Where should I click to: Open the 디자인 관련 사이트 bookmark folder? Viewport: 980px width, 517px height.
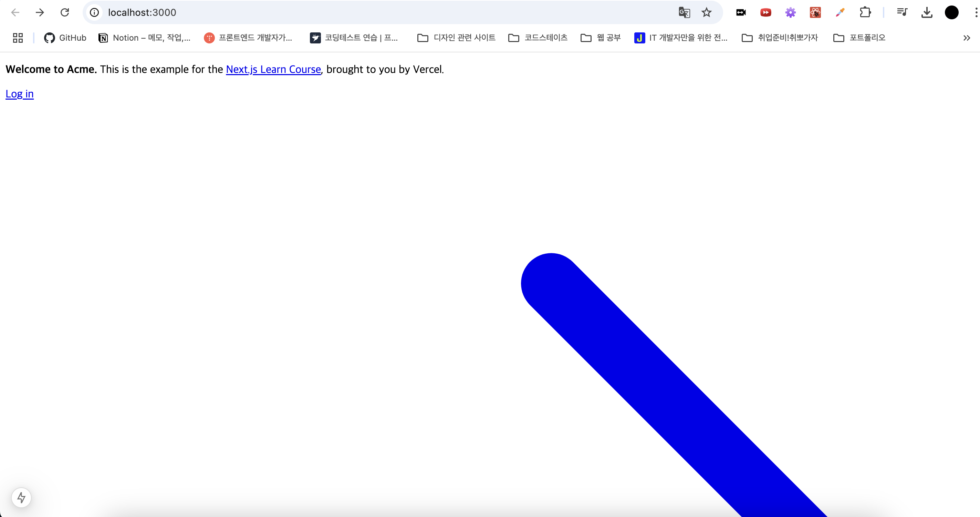[456, 38]
